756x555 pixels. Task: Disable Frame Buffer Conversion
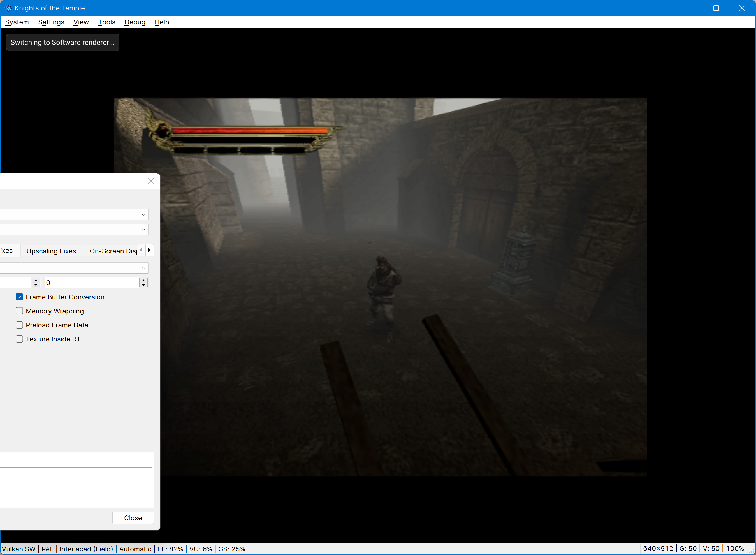[19, 297]
